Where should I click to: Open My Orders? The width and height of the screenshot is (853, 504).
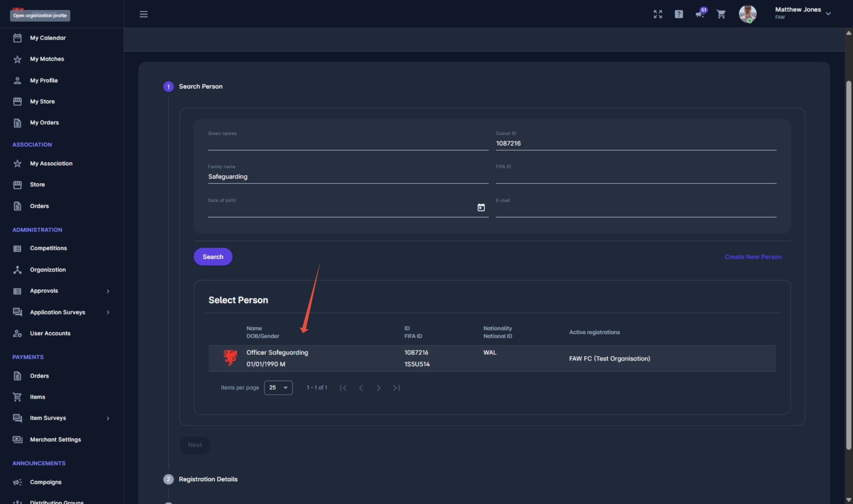[x=44, y=122]
